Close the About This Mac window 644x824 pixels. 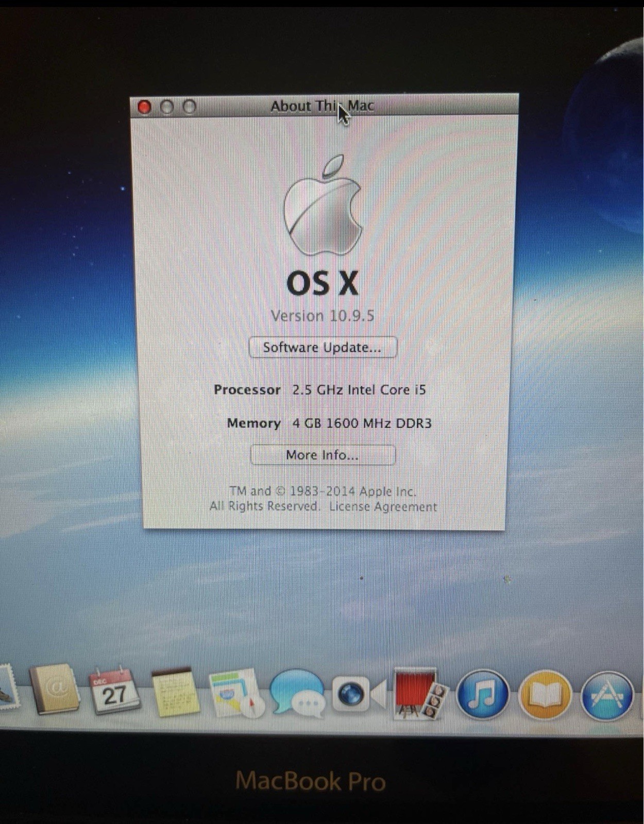(145, 107)
